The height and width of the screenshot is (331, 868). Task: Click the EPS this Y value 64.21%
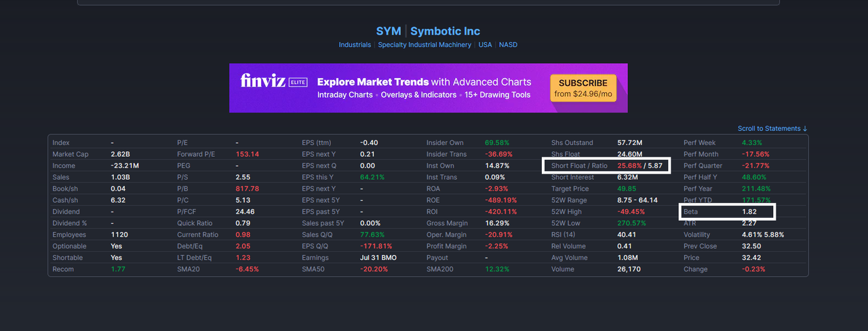[372, 177]
